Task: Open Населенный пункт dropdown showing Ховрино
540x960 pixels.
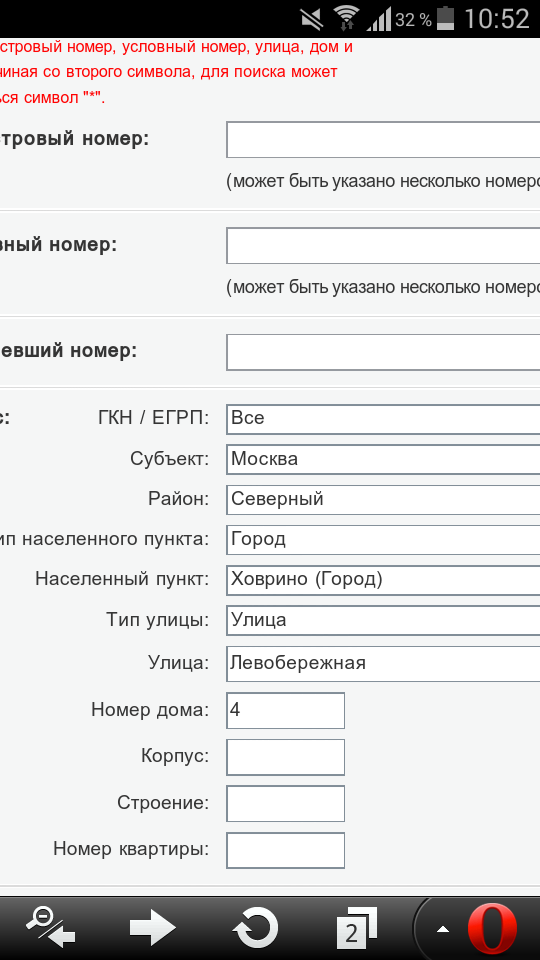Action: (383, 580)
